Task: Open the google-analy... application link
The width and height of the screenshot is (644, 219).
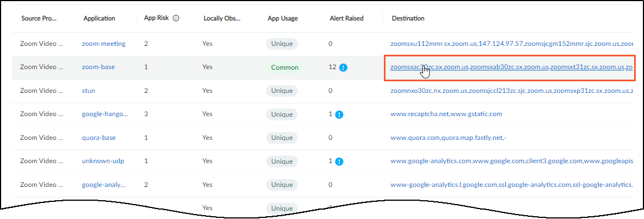Action: click(x=103, y=185)
